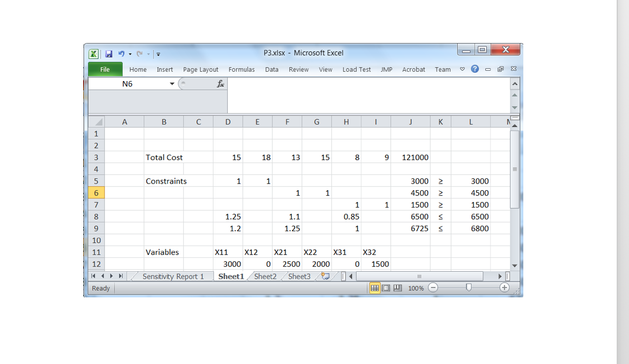Click the Insert Worksheet icon after Sheet3

point(325,276)
